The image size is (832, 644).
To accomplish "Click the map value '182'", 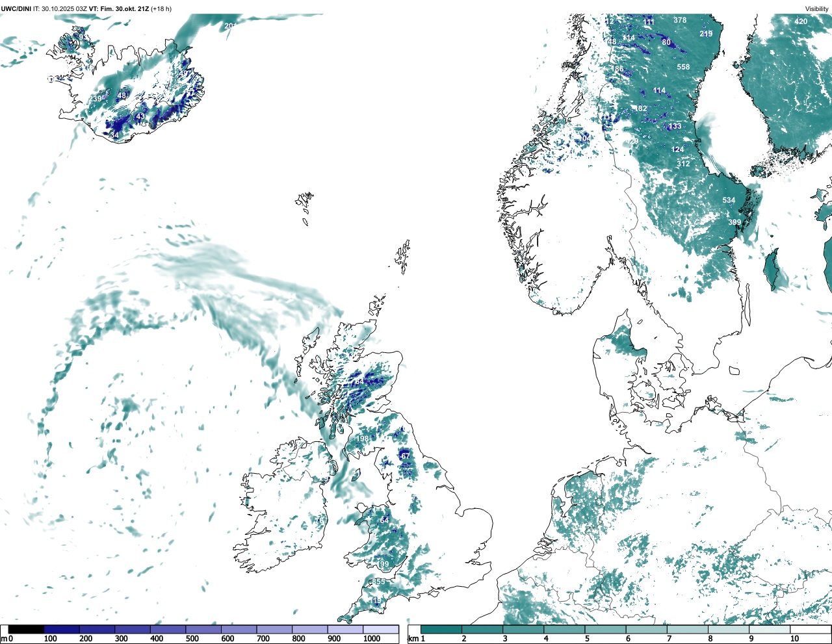I will click(641, 109).
